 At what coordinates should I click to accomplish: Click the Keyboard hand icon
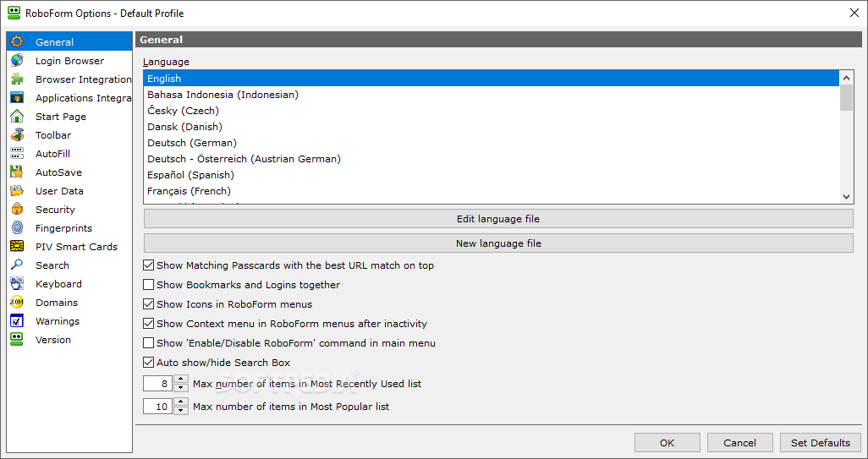point(17,284)
